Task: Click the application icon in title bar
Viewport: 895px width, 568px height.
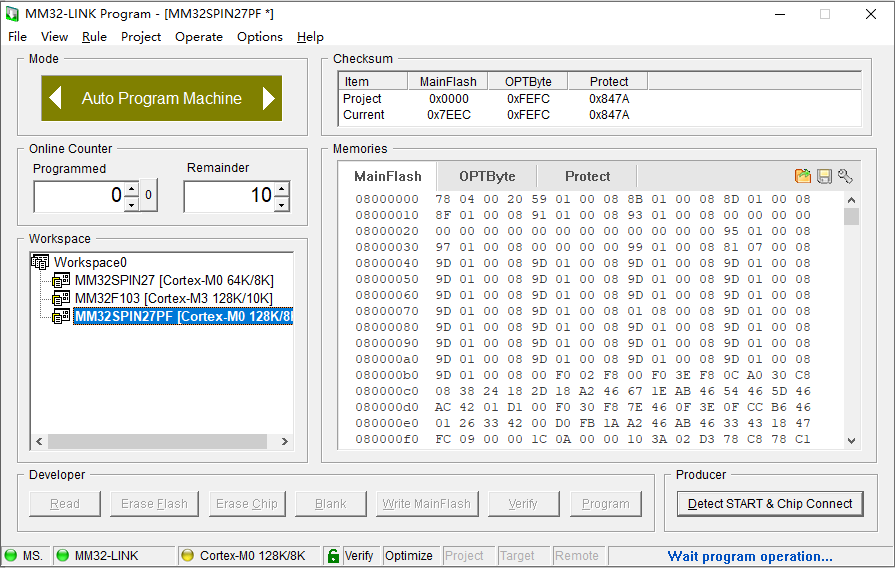Action: (x=12, y=14)
